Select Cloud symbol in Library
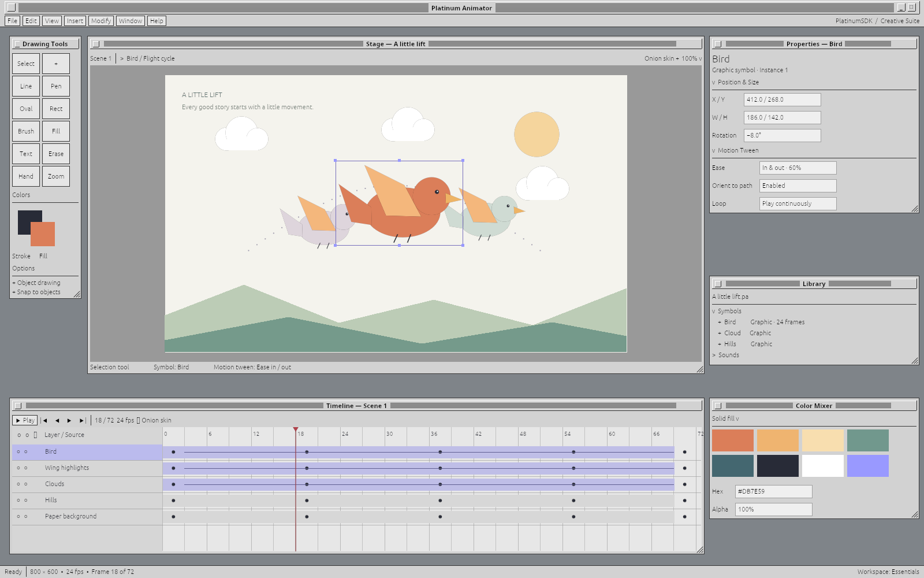Screen dimensions: 924x578 point(744,333)
